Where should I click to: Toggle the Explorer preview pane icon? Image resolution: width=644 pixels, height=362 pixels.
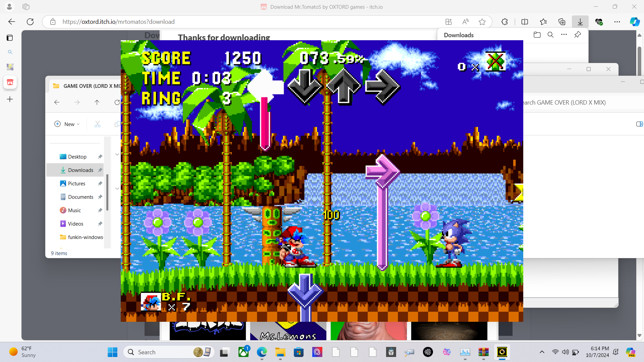pyautogui.click(x=639, y=124)
